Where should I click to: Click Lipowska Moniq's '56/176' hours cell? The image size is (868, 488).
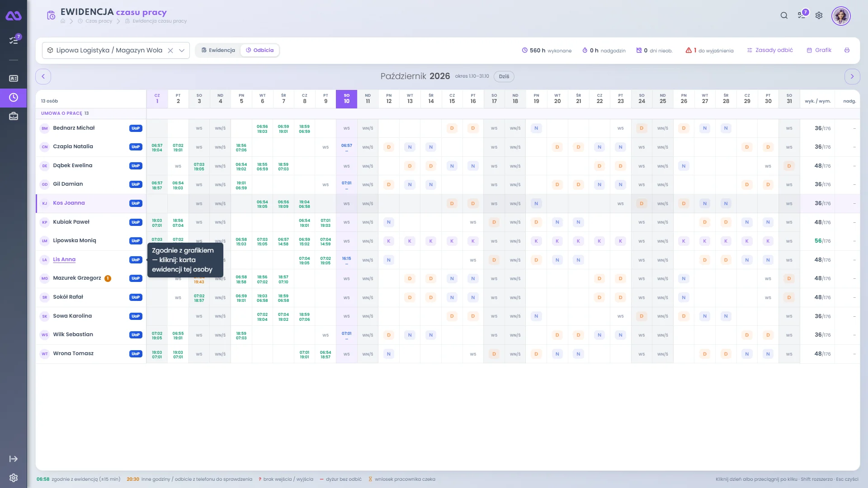pos(822,241)
